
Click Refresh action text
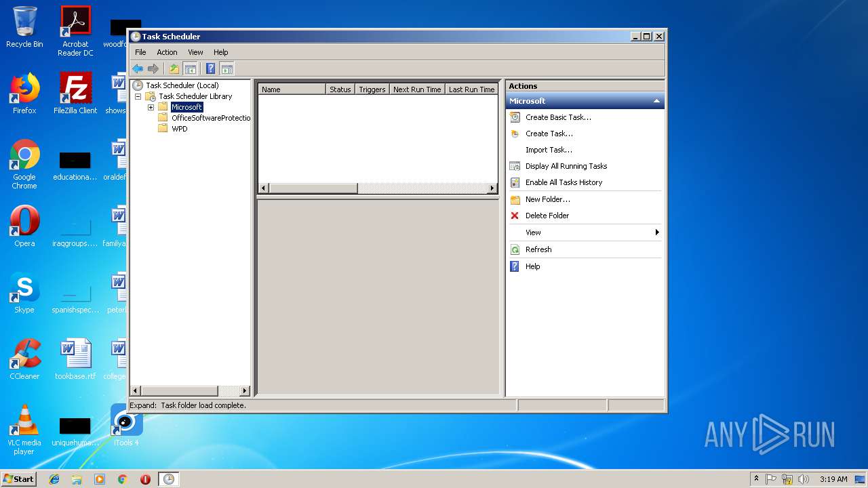pos(538,249)
